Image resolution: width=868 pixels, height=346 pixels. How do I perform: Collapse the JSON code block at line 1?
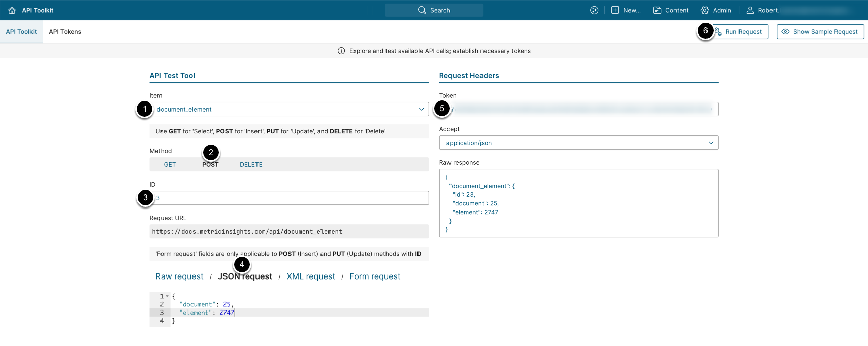[x=167, y=296]
